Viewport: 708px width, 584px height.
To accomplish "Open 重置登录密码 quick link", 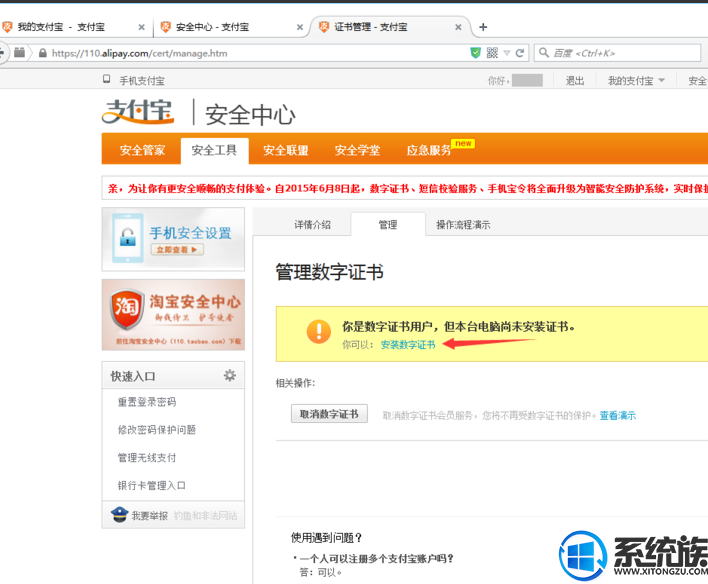I will (147, 402).
